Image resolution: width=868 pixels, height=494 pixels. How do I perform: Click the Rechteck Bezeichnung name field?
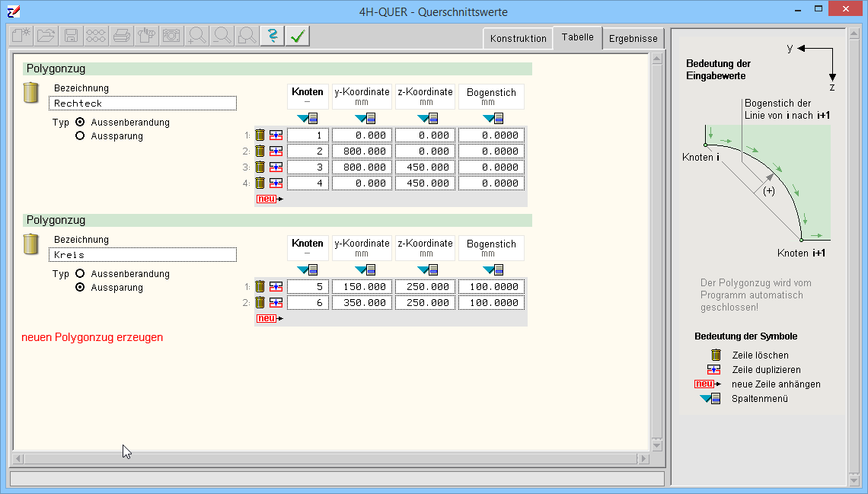coord(142,104)
